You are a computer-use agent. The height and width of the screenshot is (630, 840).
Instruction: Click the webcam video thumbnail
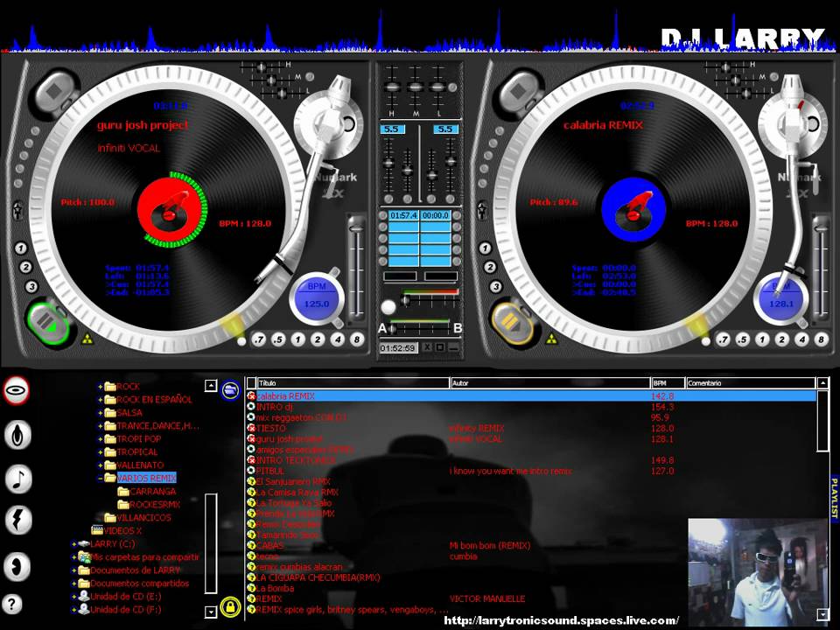click(x=758, y=571)
